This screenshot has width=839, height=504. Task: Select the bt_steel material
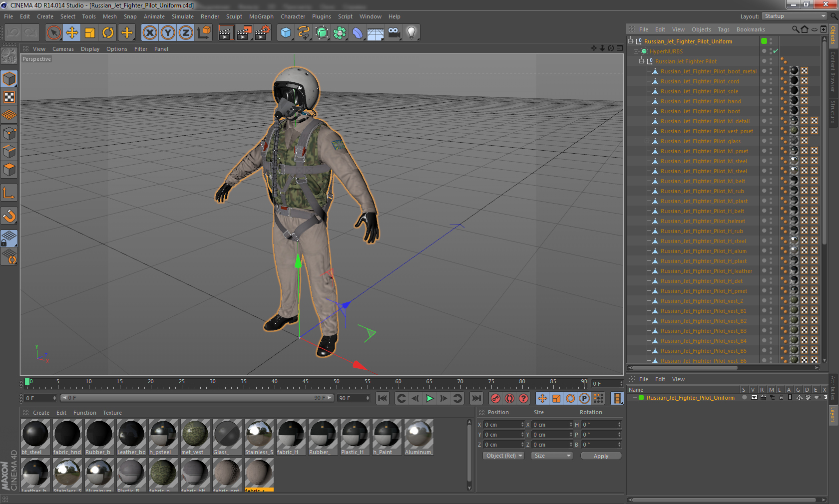pos(35,437)
